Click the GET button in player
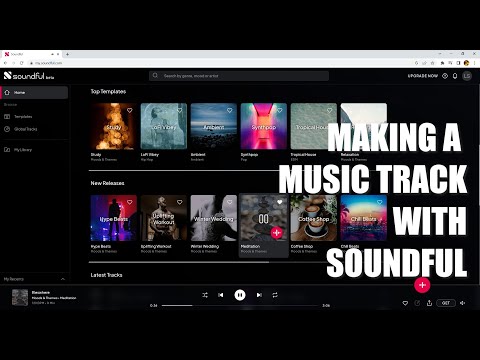This screenshot has width=480, height=360. coord(446,303)
